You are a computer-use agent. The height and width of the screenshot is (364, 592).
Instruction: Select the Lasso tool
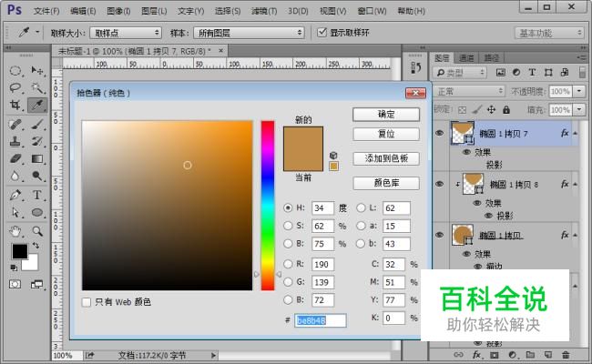pos(15,88)
